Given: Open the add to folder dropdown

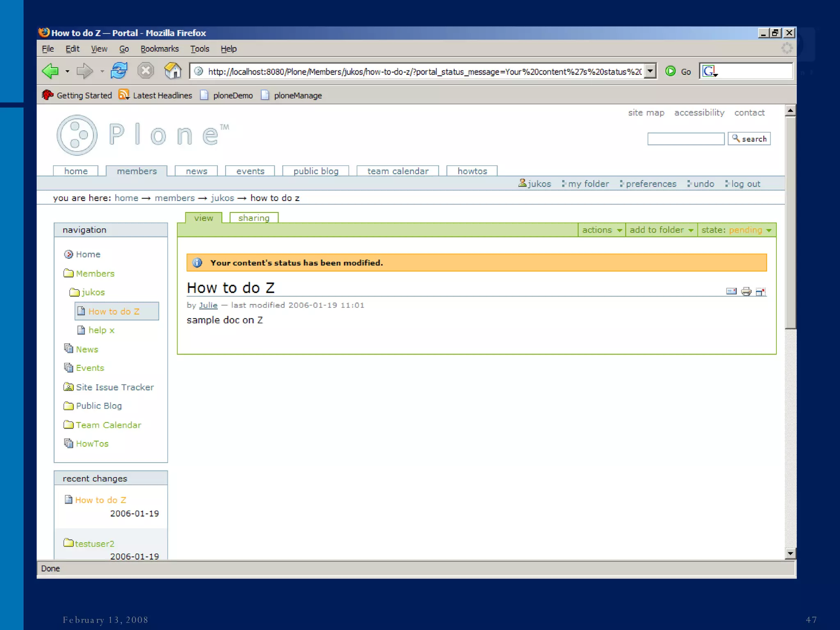Looking at the screenshot, I should tap(661, 230).
